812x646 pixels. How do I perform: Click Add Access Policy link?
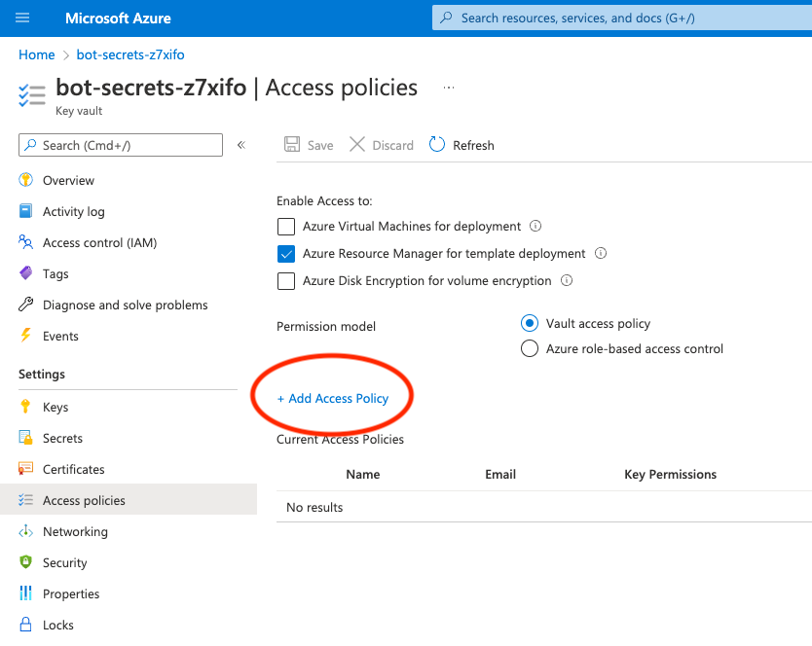(x=333, y=398)
